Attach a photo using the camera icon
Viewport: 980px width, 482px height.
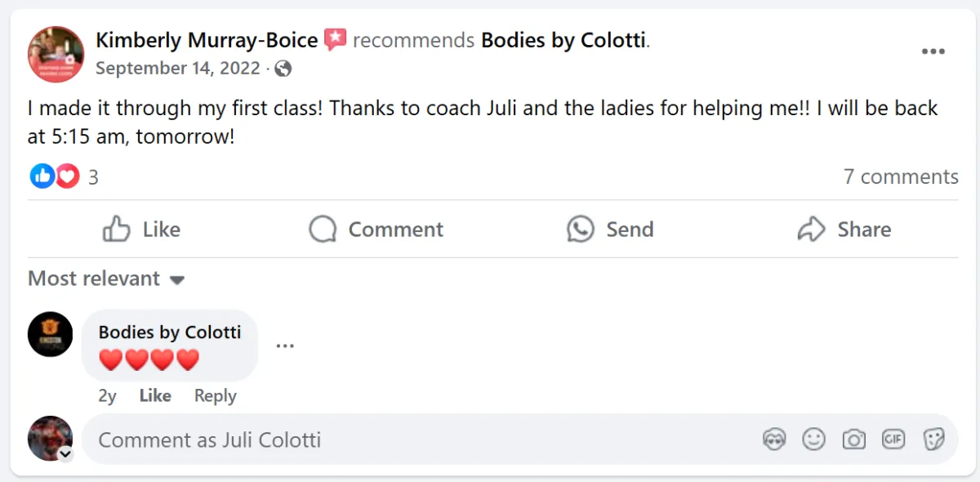(853, 440)
